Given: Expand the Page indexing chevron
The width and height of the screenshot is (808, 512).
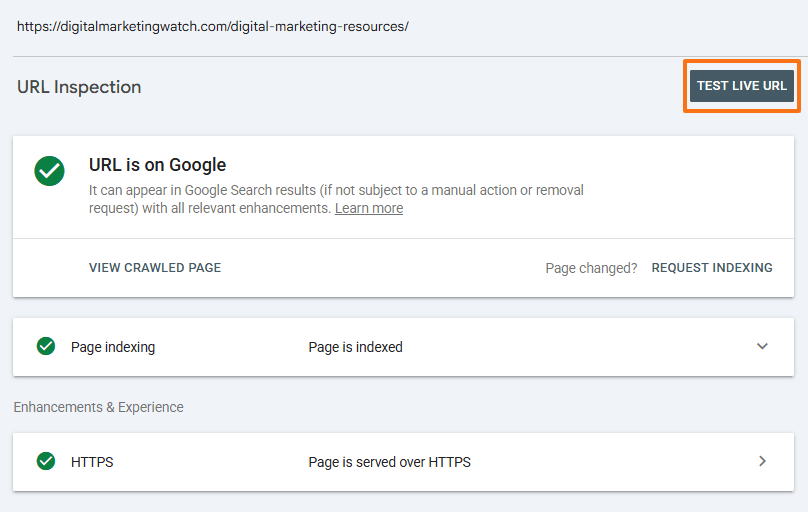Looking at the screenshot, I should point(762,346).
